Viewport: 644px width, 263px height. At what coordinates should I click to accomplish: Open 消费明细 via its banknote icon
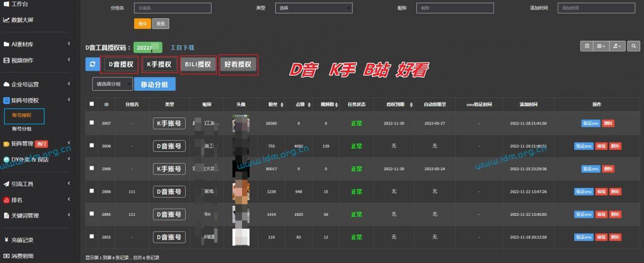[x=6, y=256]
